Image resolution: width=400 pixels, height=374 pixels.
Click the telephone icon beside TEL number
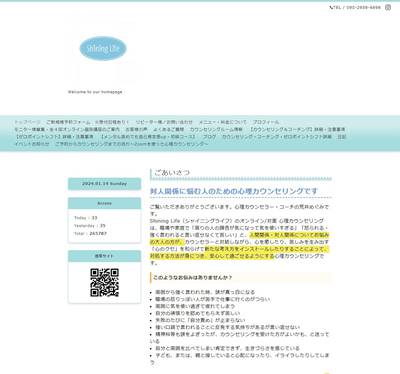click(331, 7)
